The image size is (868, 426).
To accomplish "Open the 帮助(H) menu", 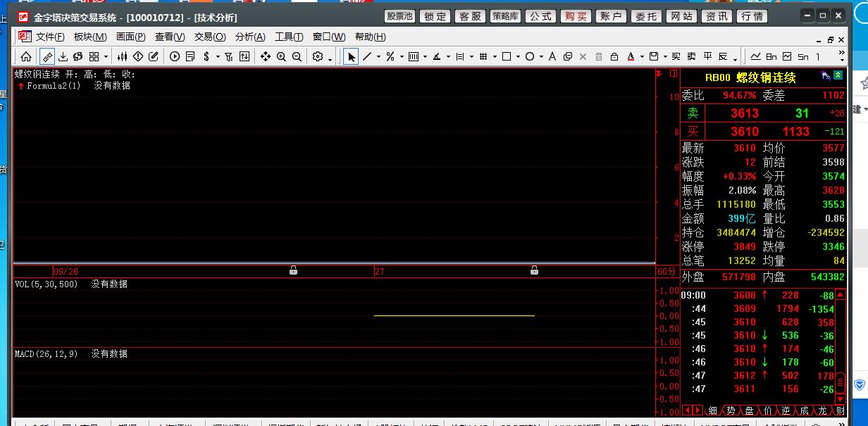I will [370, 37].
